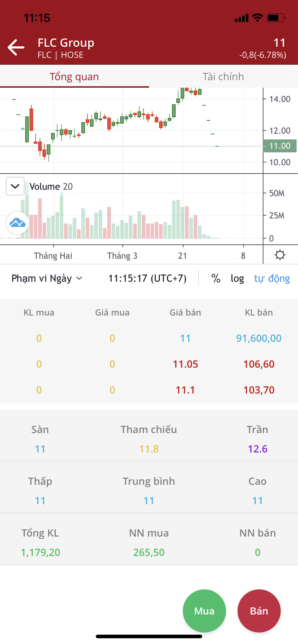This screenshot has height=644, width=298.
Task: Tap the battery icon in status bar
Action: [276, 18]
